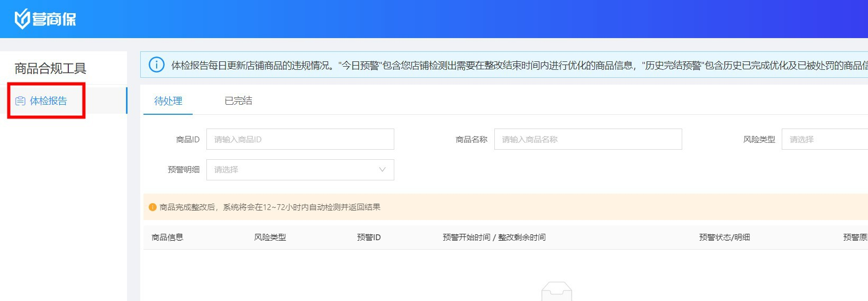Click the 营商保 logo text
This screenshot has width=868, height=301.
(x=54, y=20)
